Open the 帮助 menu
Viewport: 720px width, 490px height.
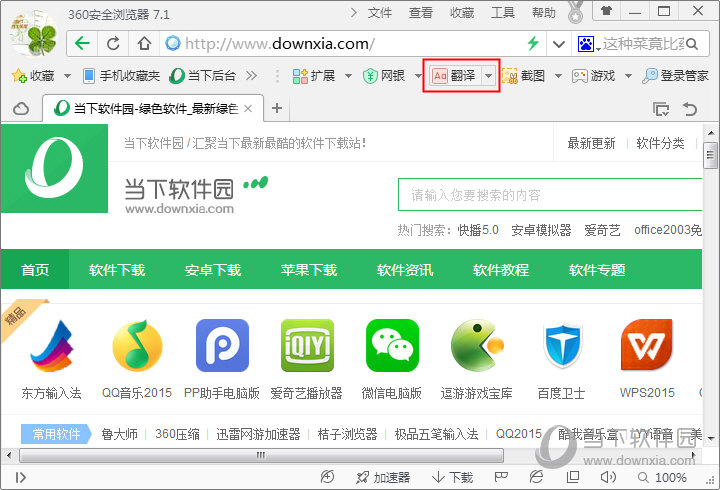tap(544, 13)
